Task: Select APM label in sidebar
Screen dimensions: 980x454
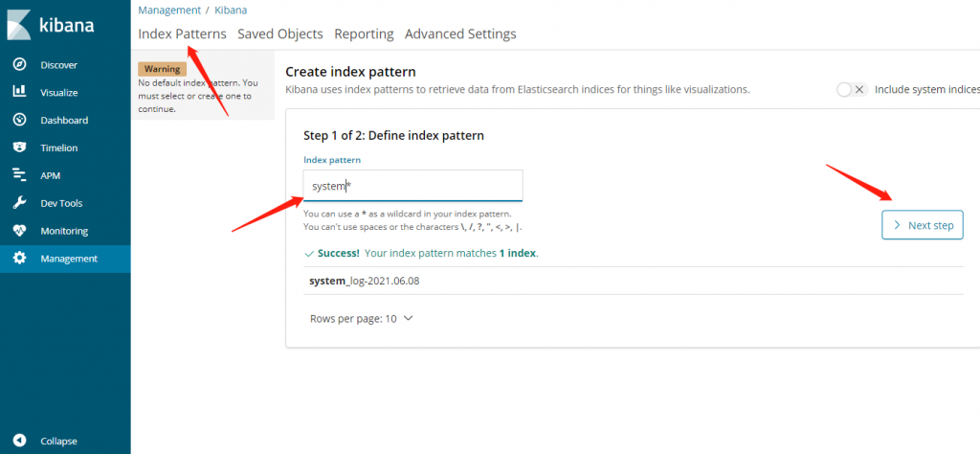Action: (x=50, y=175)
